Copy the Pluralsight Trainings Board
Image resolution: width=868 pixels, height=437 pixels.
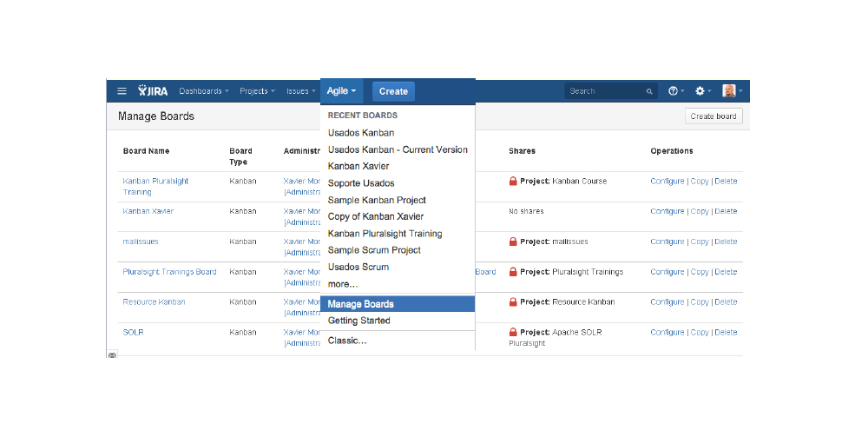point(700,272)
